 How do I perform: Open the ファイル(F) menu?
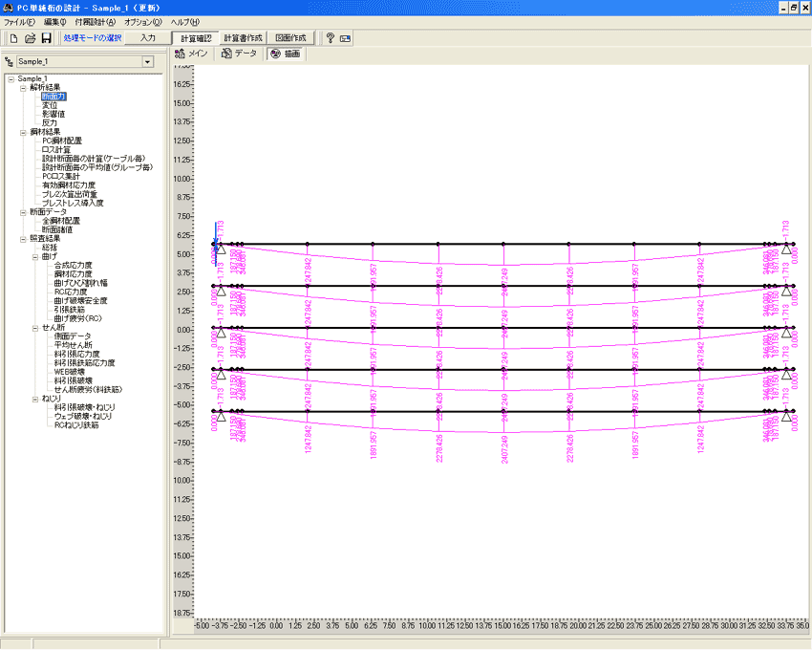pos(19,21)
